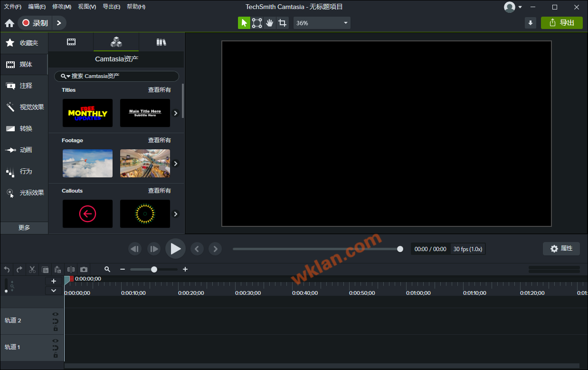Screen dimensions: 588x370
Task: Open the search magnifier filter dropdown
Action: coord(65,76)
